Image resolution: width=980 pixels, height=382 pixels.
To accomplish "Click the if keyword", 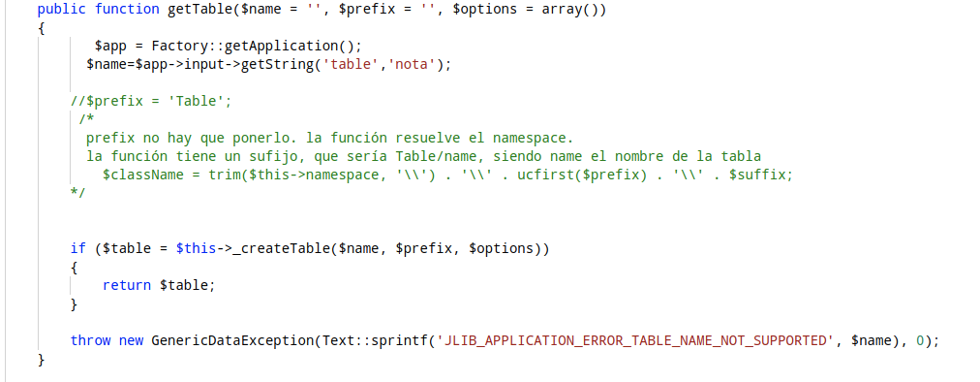I will [78, 248].
